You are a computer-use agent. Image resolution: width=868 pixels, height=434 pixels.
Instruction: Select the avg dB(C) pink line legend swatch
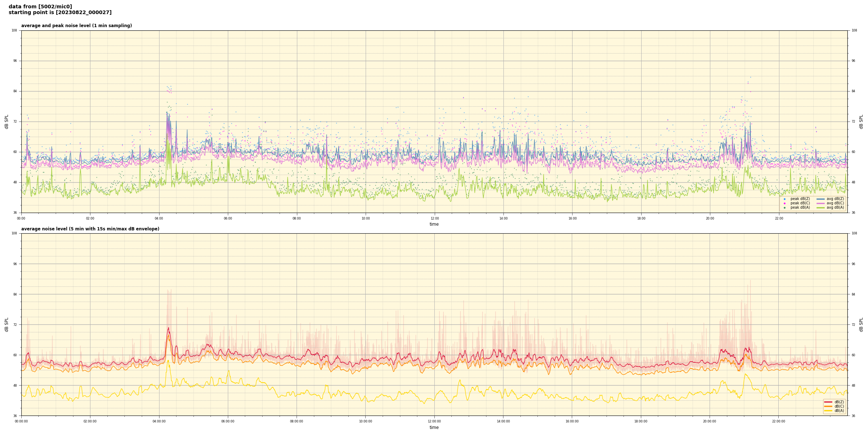tap(820, 203)
